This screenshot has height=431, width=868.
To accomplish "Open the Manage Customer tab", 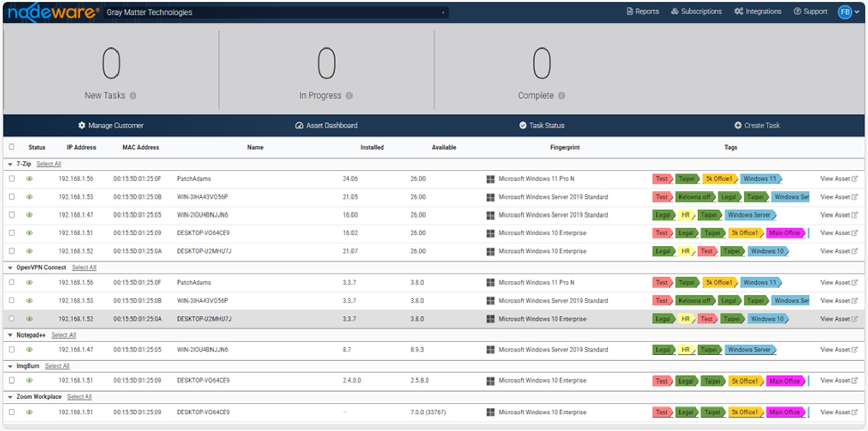I will tap(110, 125).
